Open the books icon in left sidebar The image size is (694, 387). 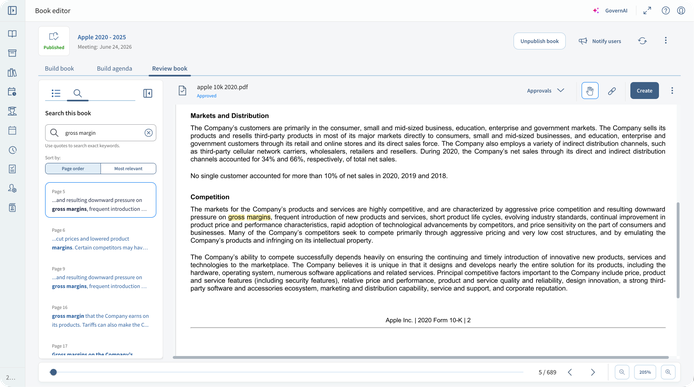pos(12,34)
